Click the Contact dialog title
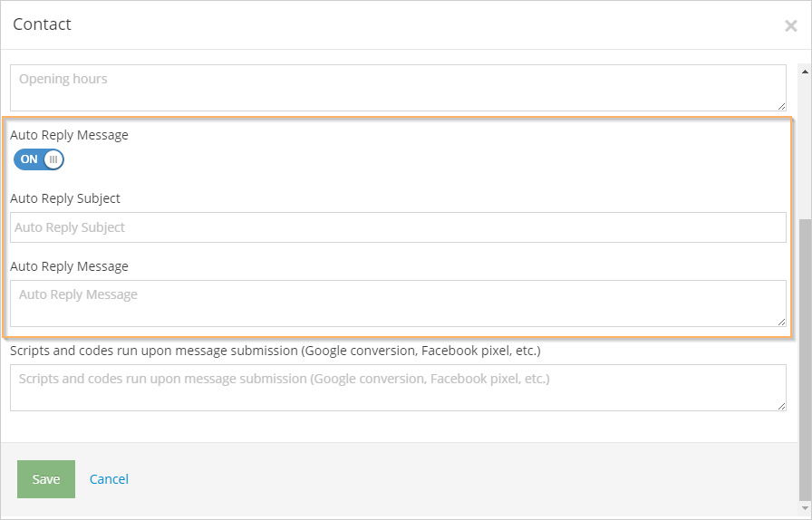Screen dimensions: 812x520 click(42, 24)
